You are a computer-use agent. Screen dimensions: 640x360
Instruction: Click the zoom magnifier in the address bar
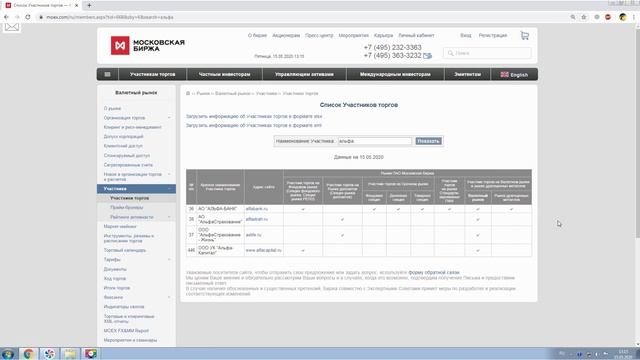[x=573, y=17]
